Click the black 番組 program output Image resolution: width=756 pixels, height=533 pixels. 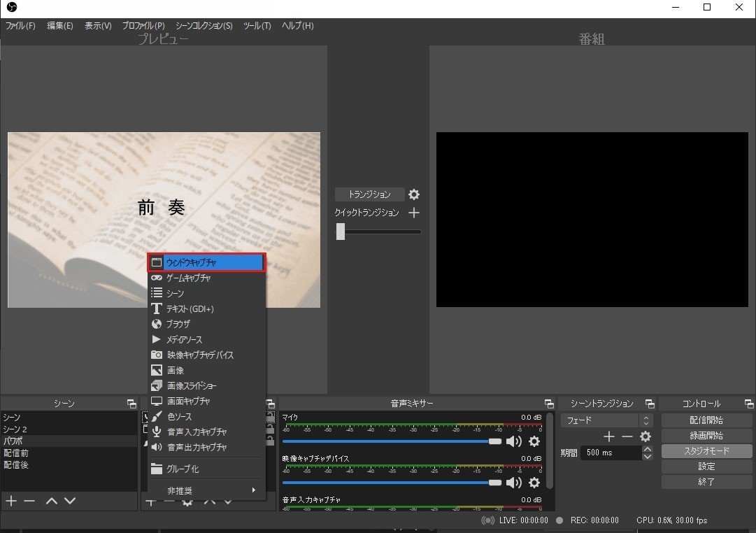tap(592, 220)
